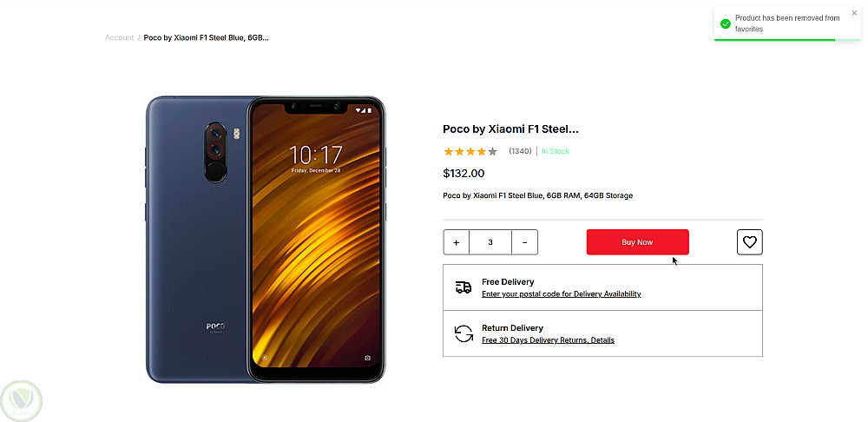The width and height of the screenshot is (868, 422).
Task: Click the Poco by Xiaomi breadcrumb item
Action: (x=206, y=37)
